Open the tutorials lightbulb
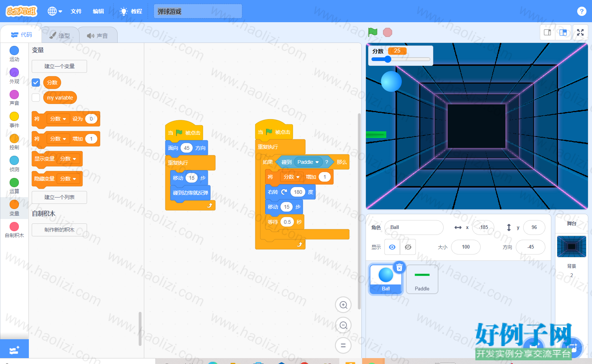 124,11
